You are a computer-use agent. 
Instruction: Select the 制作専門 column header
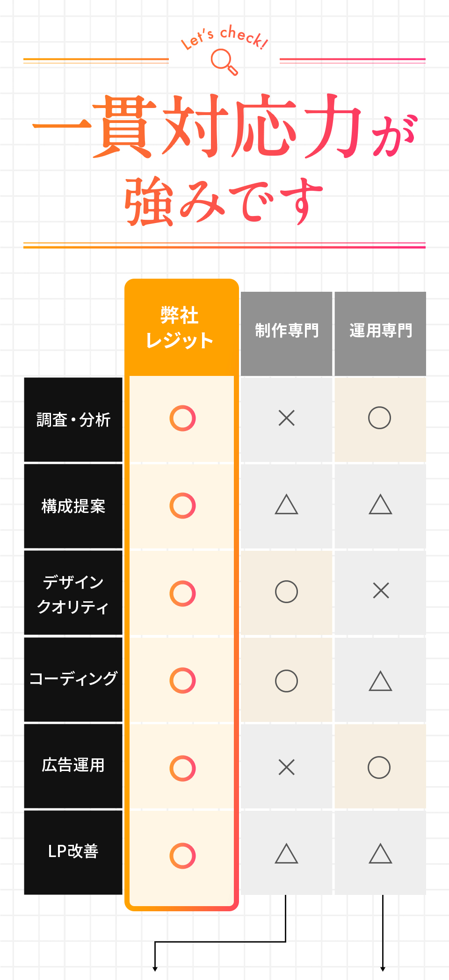tap(286, 334)
